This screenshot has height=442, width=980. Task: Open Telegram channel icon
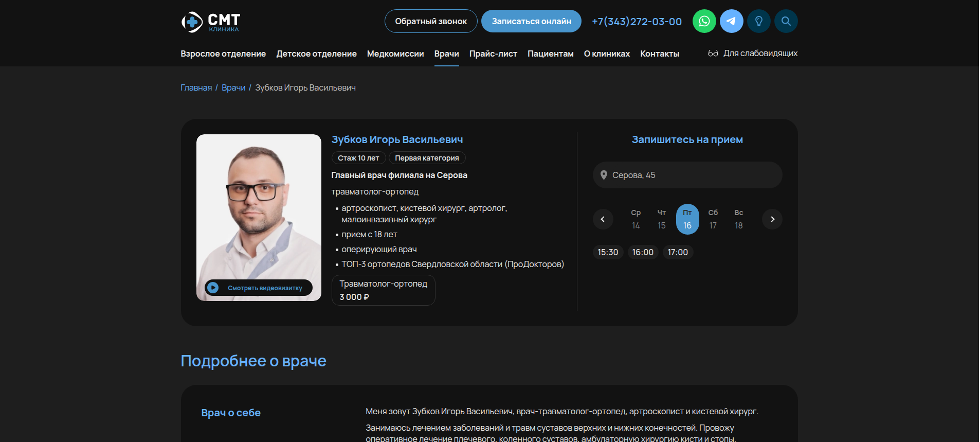point(731,22)
